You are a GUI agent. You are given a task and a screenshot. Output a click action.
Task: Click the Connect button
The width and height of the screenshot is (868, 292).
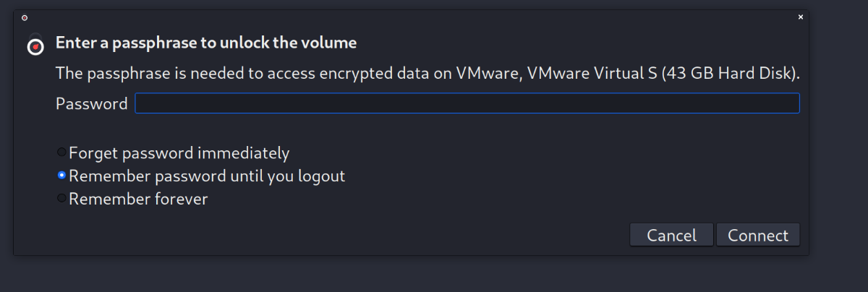click(x=757, y=235)
